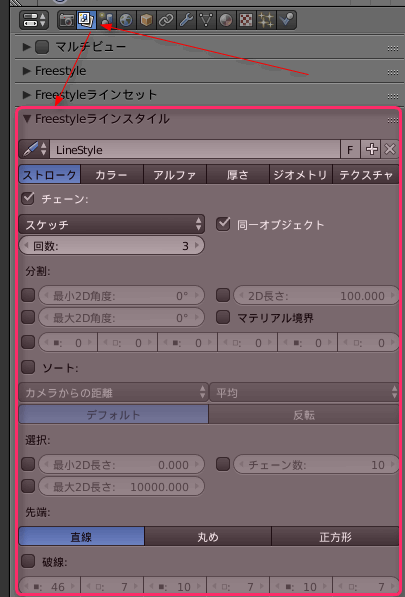Open the World properties tab icon
The image size is (405, 597).
(126, 20)
